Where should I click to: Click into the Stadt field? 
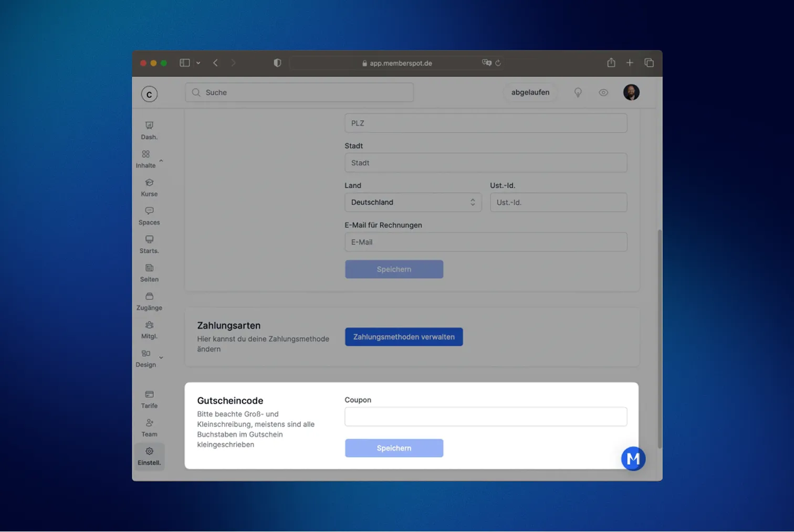(486, 163)
